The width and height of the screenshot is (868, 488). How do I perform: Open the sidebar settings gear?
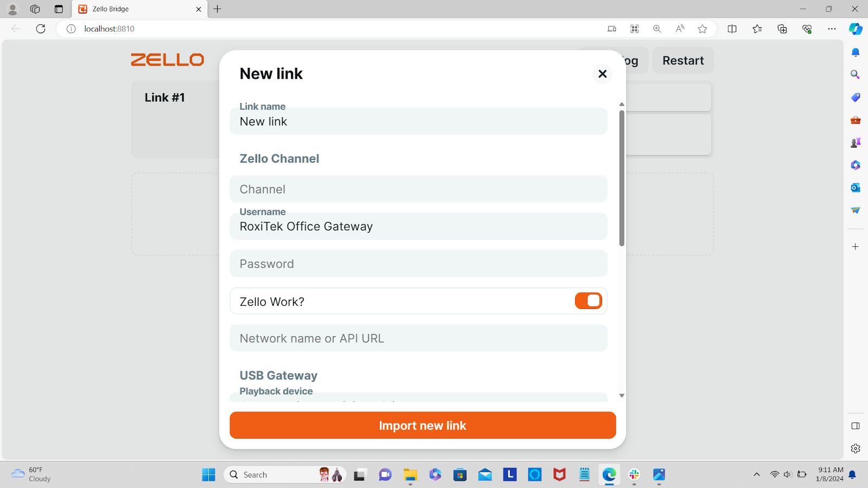856,448
